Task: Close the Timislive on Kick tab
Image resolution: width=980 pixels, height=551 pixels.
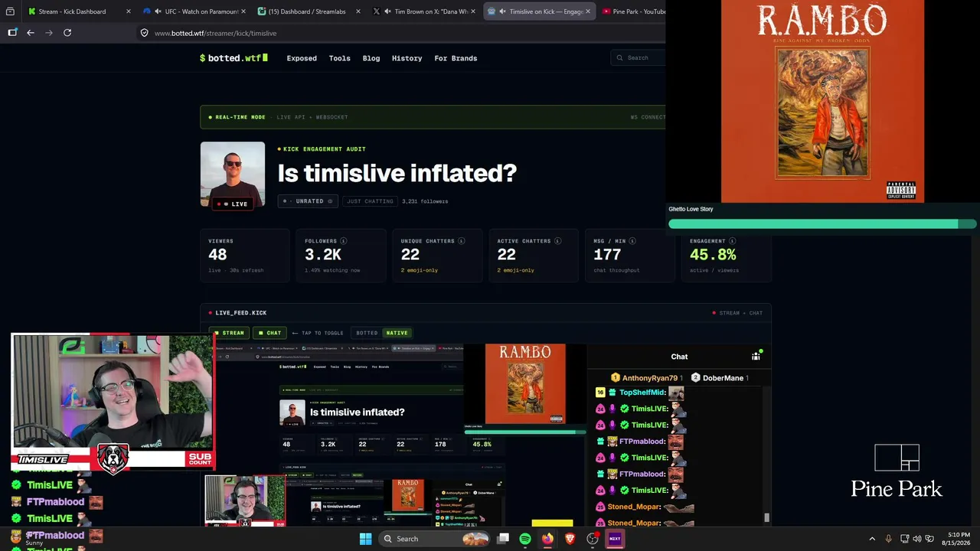Action: (x=589, y=11)
